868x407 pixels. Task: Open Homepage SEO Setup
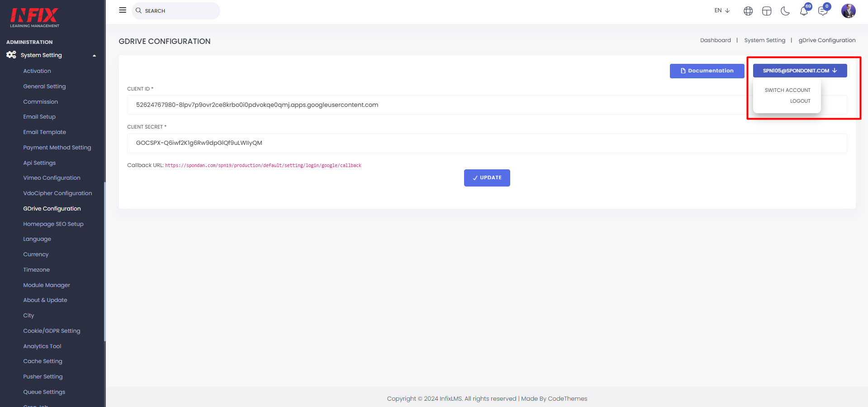pos(53,224)
